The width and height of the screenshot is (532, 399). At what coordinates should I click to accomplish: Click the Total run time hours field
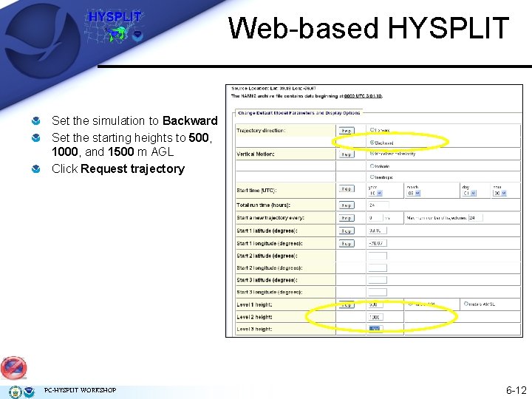tap(378, 205)
